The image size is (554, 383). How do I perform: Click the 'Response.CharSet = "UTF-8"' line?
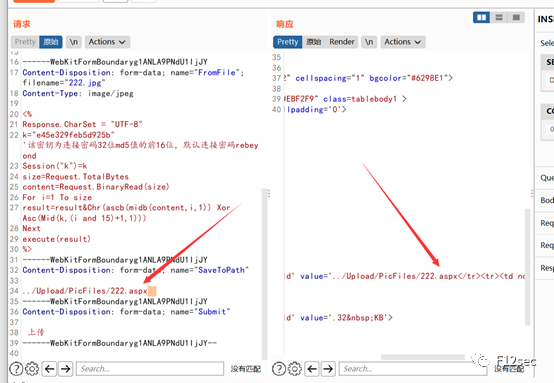coord(82,124)
